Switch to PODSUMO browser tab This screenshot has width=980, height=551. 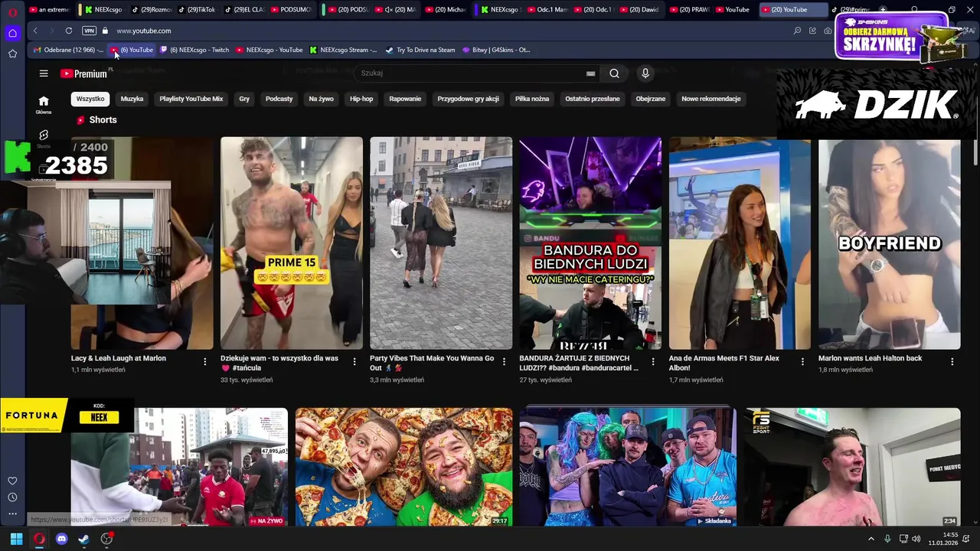coord(292,10)
